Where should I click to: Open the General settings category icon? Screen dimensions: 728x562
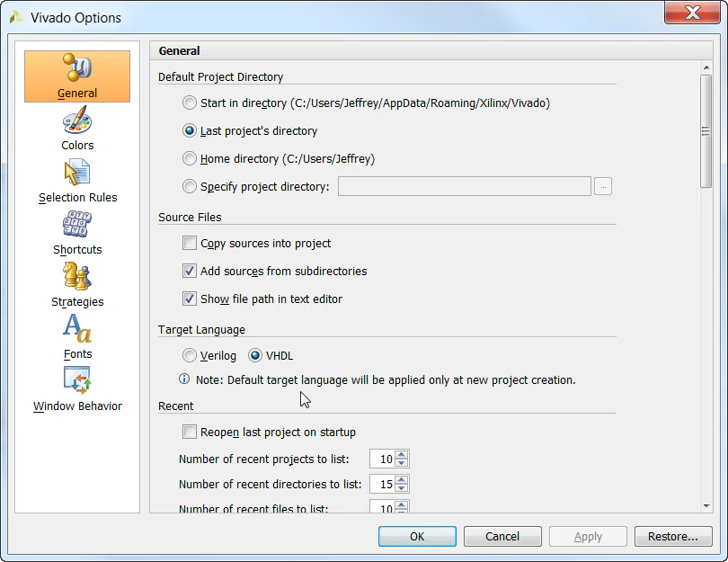click(77, 69)
